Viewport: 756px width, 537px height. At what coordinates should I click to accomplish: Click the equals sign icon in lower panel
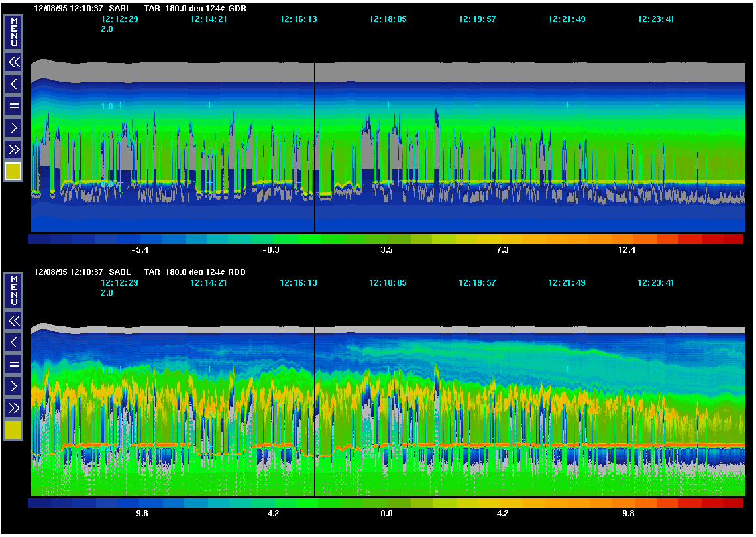point(13,364)
